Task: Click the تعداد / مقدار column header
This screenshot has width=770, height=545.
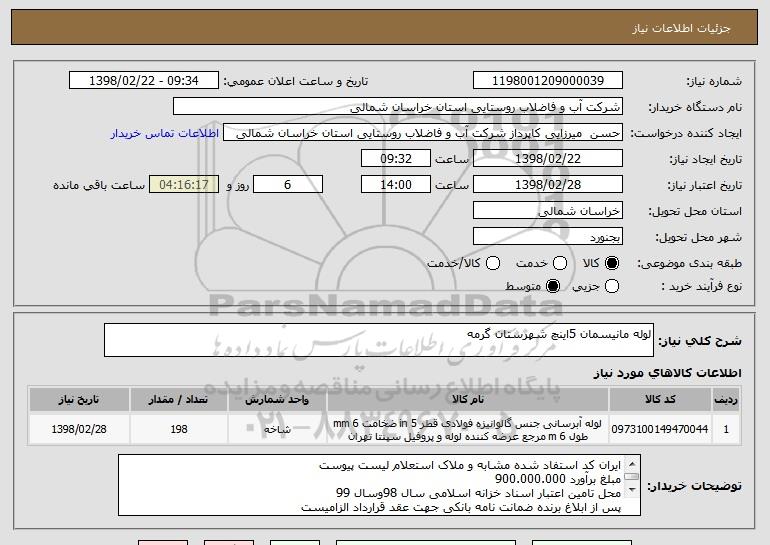Action: click(179, 399)
